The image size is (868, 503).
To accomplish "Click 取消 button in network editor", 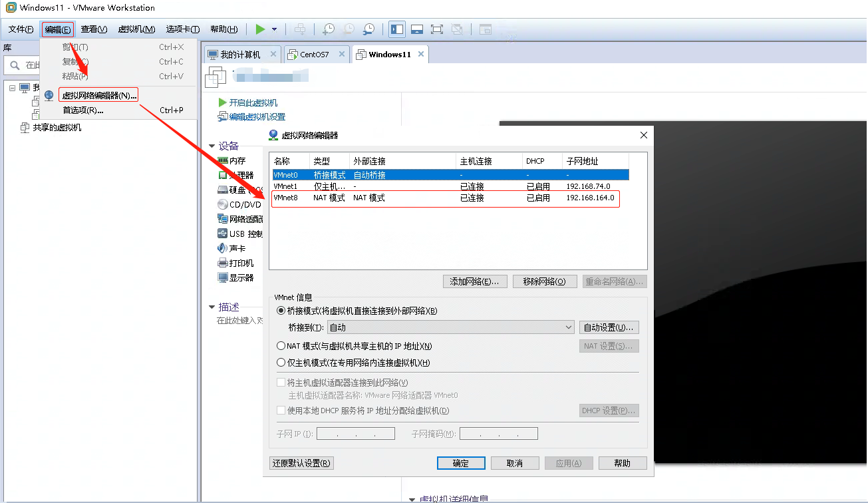I will (x=515, y=463).
